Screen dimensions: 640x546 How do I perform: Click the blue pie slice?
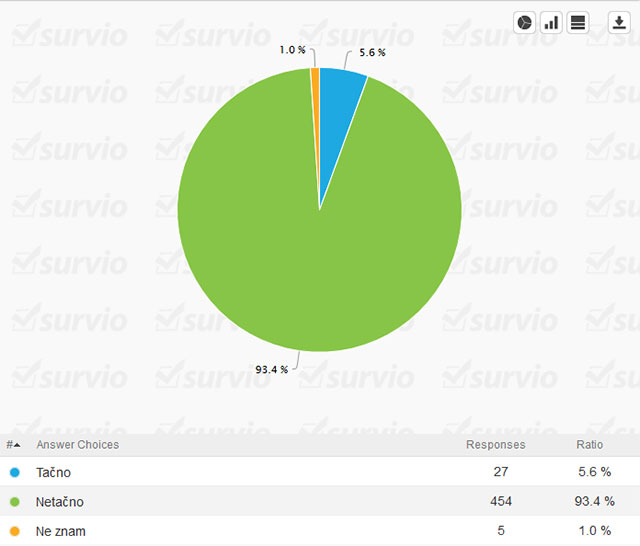pyautogui.click(x=338, y=100)
